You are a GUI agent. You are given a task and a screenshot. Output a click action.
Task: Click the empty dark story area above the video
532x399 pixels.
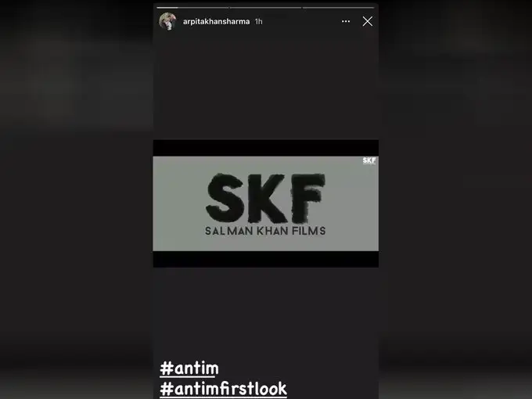pyautogui.click(x=266, y=84)
